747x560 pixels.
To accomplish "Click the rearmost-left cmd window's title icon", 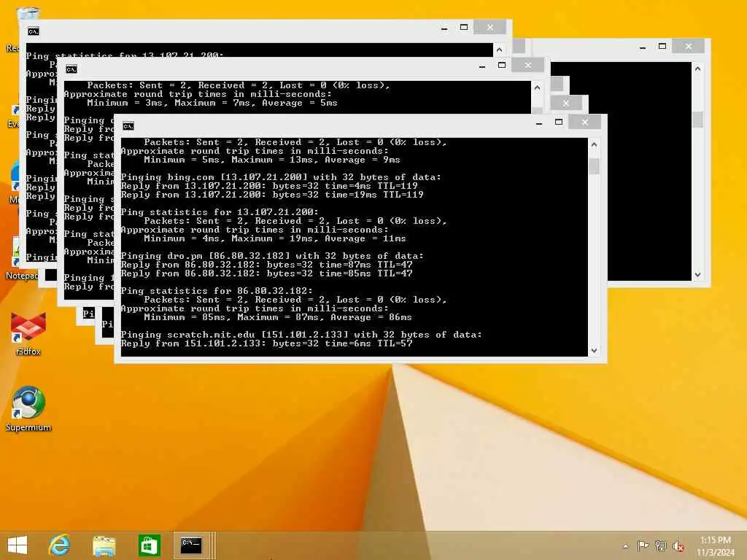I will [x=34, y=31].
